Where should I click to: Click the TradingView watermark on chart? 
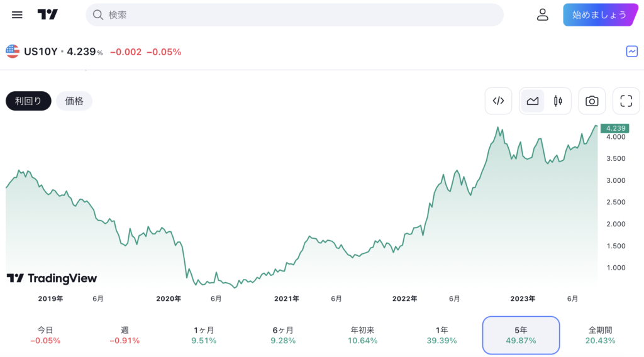(52, 278)
